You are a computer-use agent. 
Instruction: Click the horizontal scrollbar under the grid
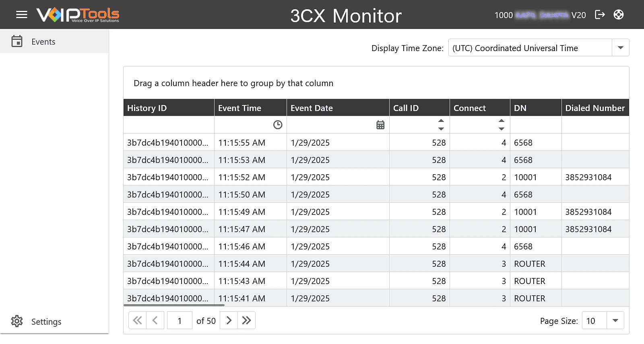(x=174, y=305)
